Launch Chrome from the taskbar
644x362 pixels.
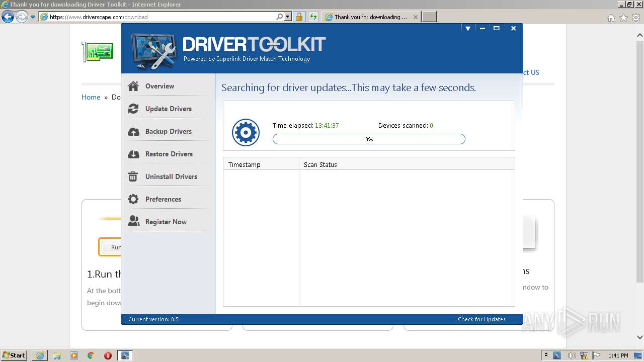click(91, 355)
